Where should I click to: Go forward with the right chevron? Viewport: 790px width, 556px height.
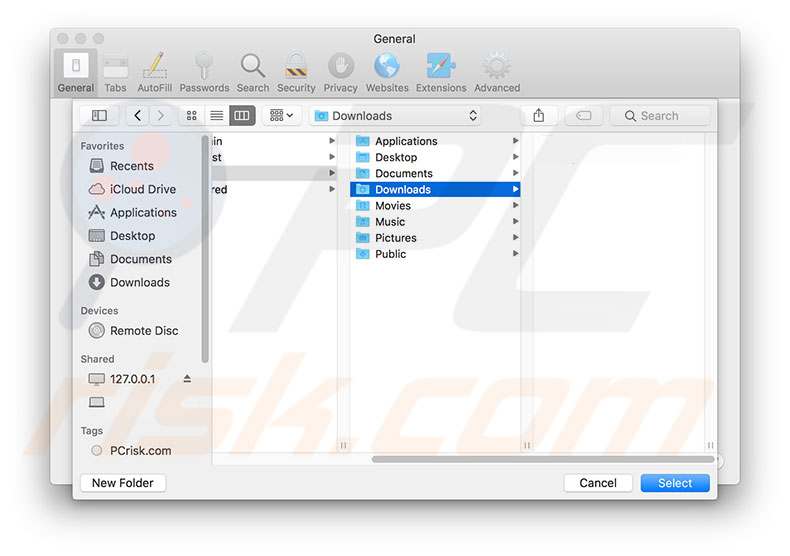(161, 116)
